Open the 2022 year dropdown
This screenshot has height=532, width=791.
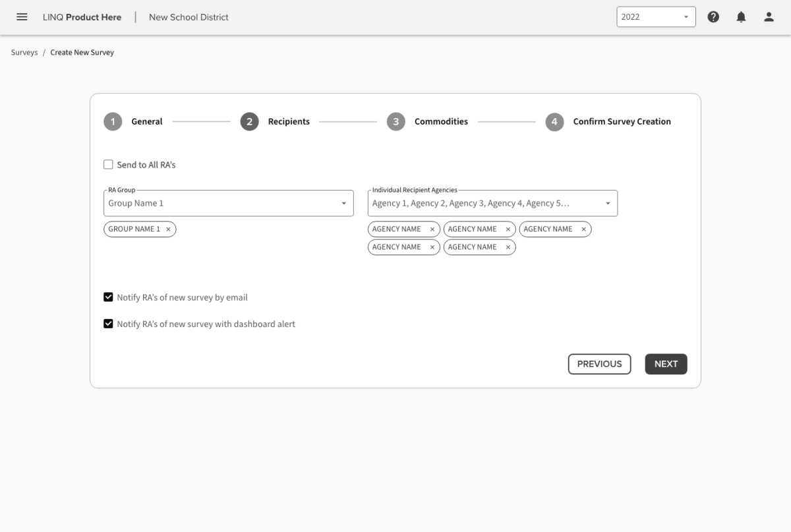pos(656,17)
